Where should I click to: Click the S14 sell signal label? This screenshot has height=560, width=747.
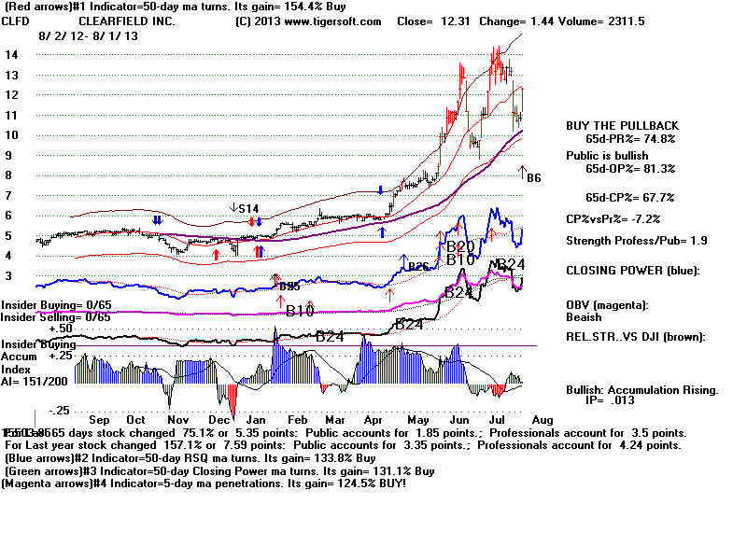[248, 208]
